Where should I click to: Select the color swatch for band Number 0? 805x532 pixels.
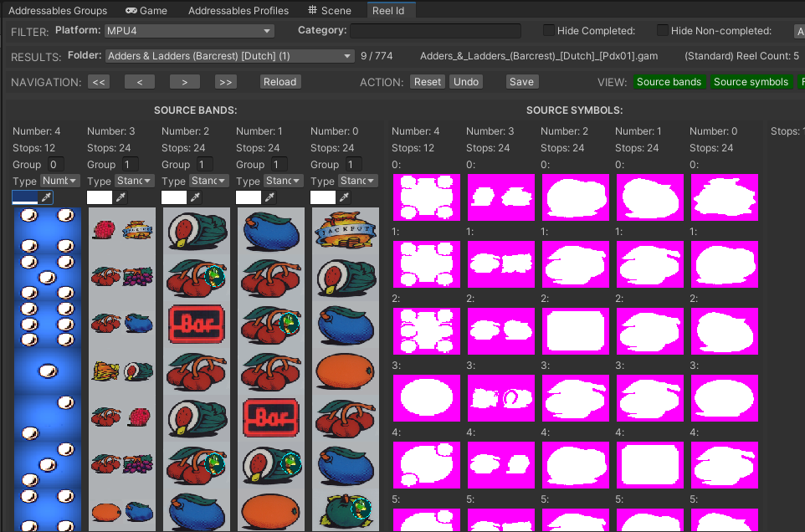(x=323, y=197)
